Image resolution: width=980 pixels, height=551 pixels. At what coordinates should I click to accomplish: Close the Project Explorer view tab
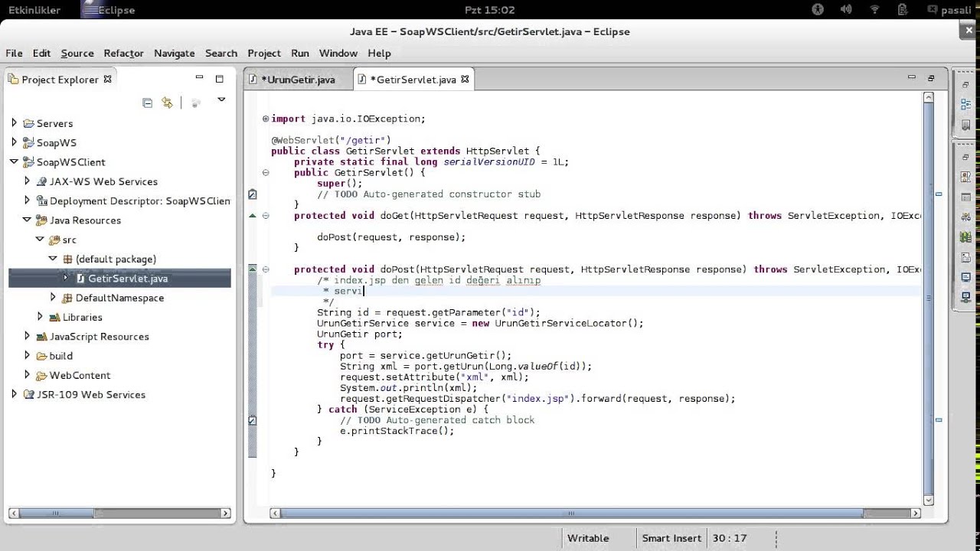pyautogui.click(x=107, y=79)
